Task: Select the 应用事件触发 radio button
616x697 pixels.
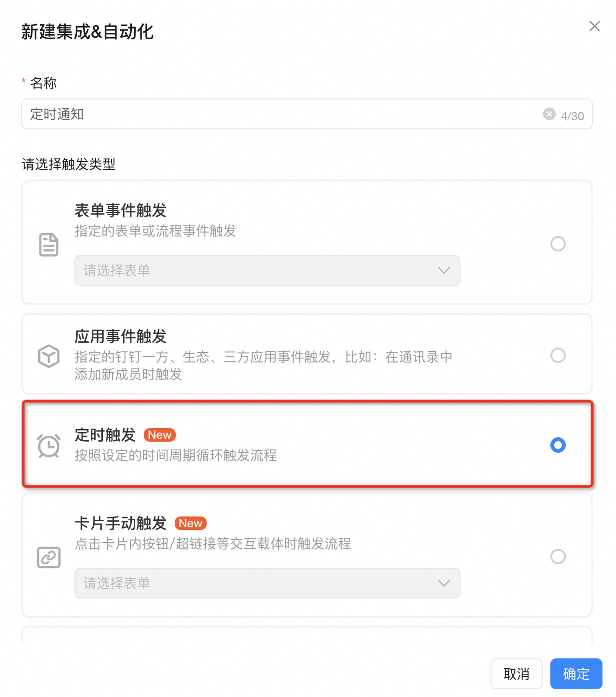Action: (x=558, y=355)
